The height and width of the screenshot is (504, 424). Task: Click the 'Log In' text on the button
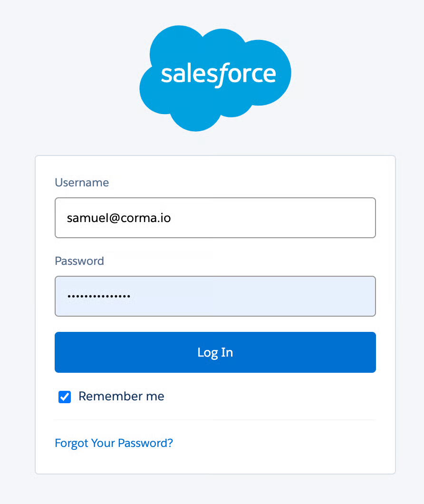tap(215, 352)
